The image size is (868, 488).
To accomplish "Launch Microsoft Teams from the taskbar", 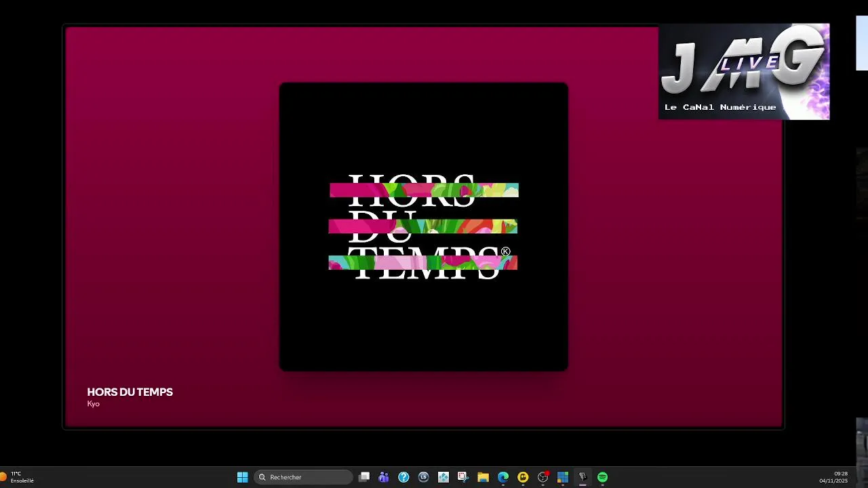I will click(x=384, y=477).
